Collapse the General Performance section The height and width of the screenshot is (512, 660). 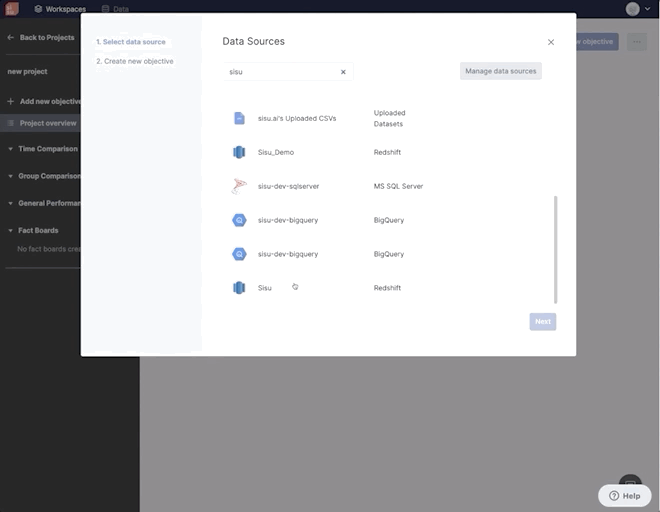pyautogui.click(x=11, y=203)
